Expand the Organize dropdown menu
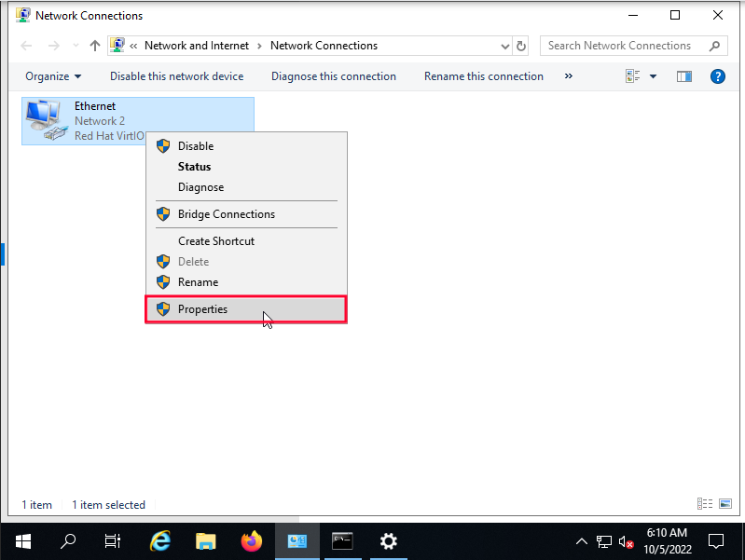This screenshot has width=745, height=560. tap(53, 76)
